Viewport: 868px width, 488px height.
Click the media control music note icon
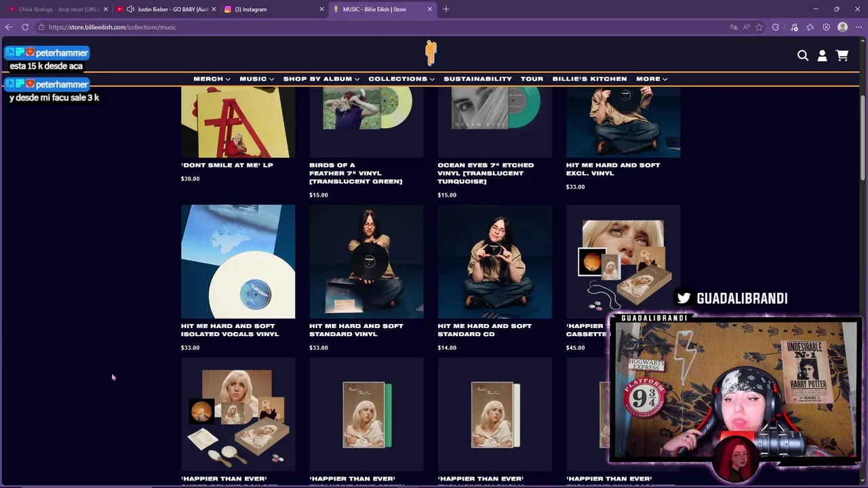[x=794, y=27]
